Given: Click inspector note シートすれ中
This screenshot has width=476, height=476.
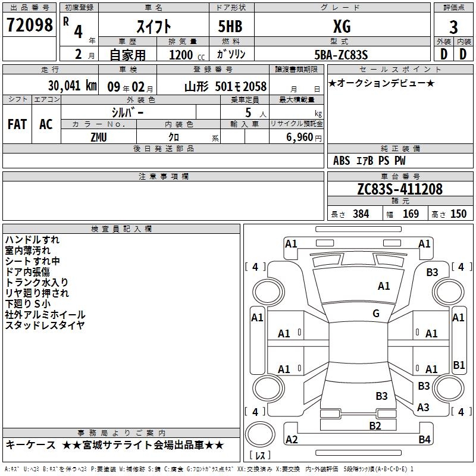Looking at the screenshot, I should pyautogui.click(x=33, y=261).
